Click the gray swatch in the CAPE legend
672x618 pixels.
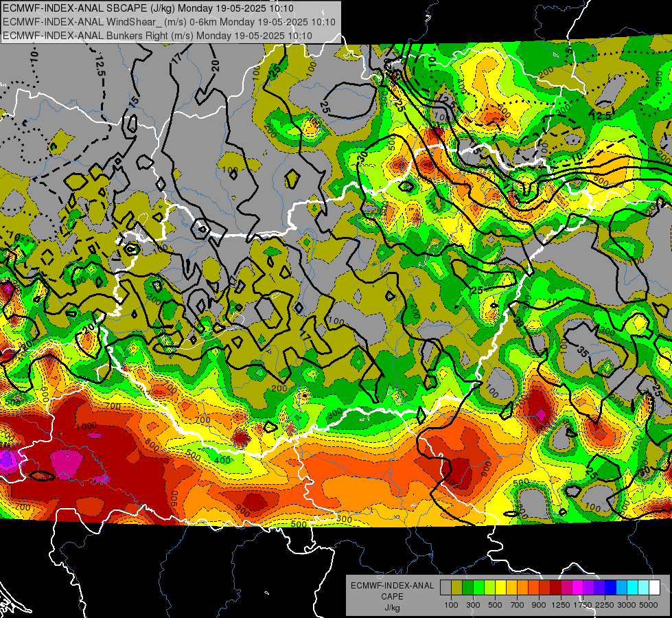point(445,588)
